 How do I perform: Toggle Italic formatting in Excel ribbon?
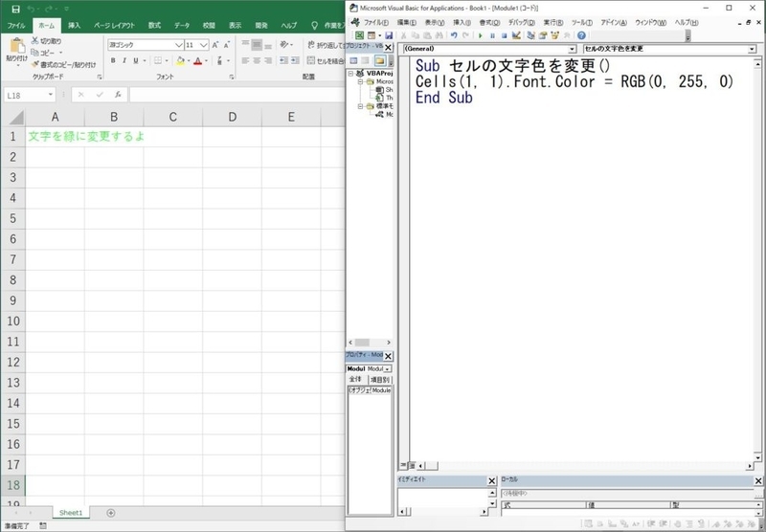pyautogui.click(x=124, y=60)
